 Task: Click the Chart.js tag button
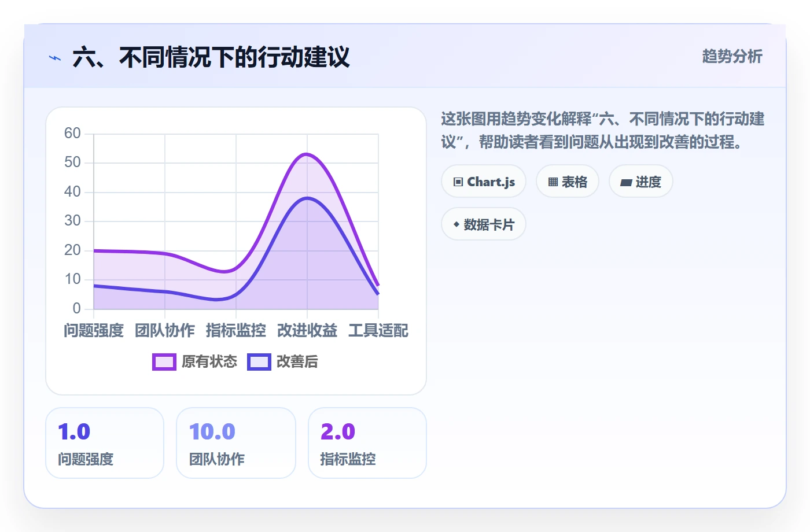click(484, 182)
